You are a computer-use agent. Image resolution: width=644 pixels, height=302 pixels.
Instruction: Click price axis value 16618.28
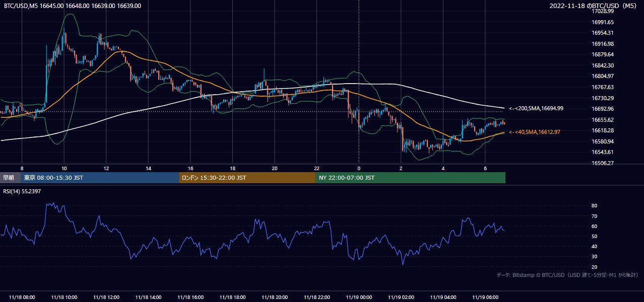point(603,130)
